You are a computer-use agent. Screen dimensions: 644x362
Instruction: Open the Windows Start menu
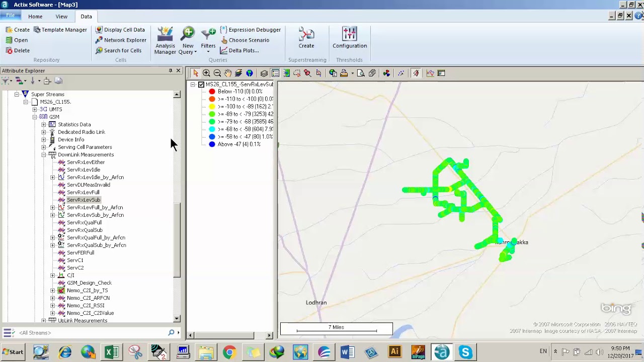coord(13,352)
